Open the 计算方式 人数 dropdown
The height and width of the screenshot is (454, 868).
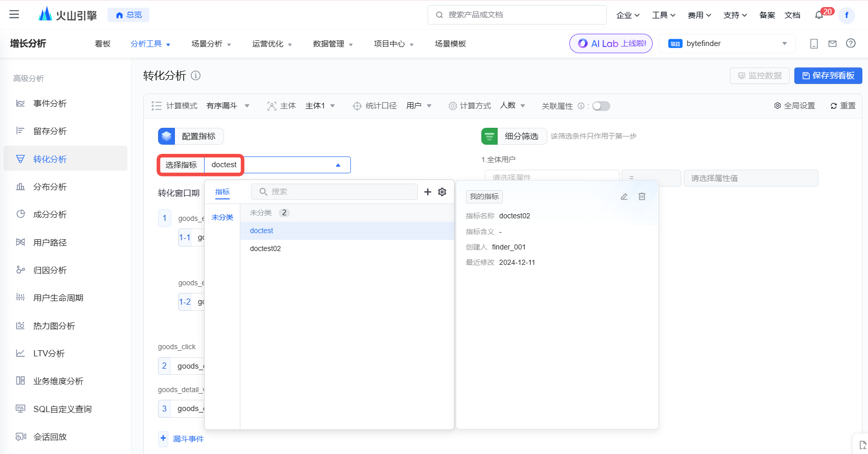click(513, 106)
